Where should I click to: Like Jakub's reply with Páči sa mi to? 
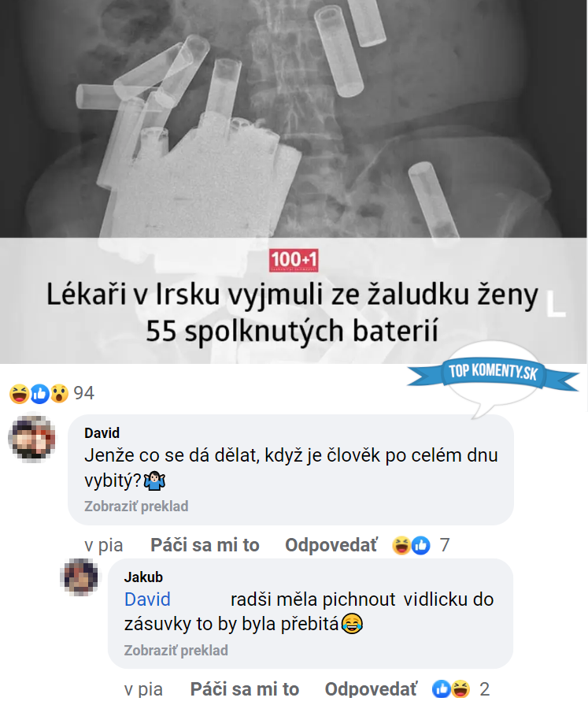(245, 688)
